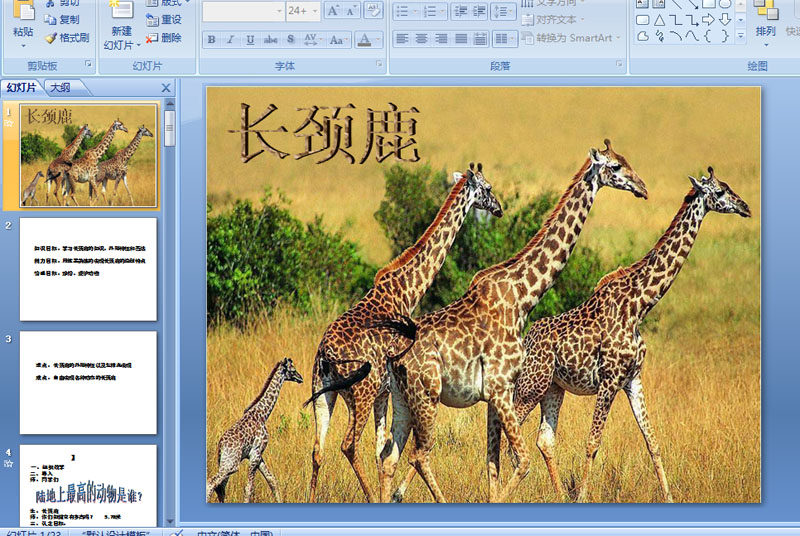Delete slide using the 删除 button
800x536 pixels.
point(163,38)
